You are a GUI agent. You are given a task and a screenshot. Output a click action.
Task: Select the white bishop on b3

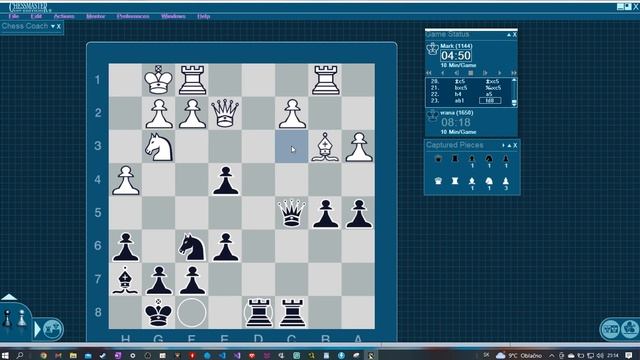click(325, 147)
